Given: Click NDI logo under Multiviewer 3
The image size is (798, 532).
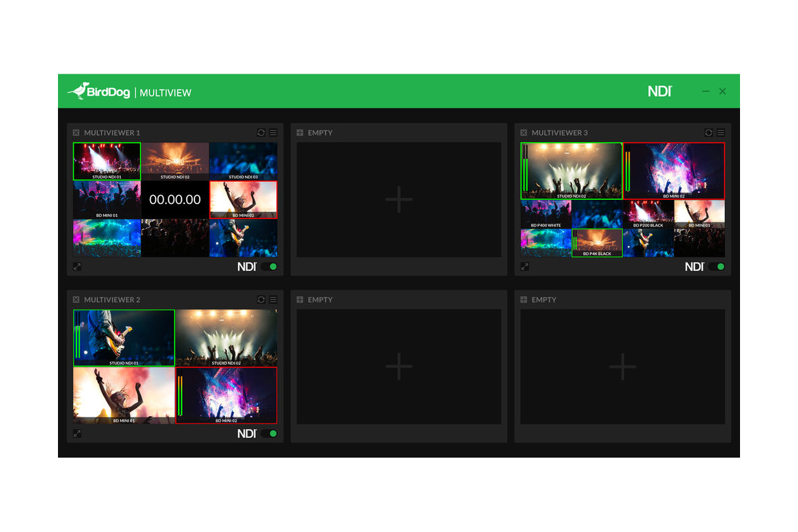Looking at the screenshot, I should coord(694,266).
